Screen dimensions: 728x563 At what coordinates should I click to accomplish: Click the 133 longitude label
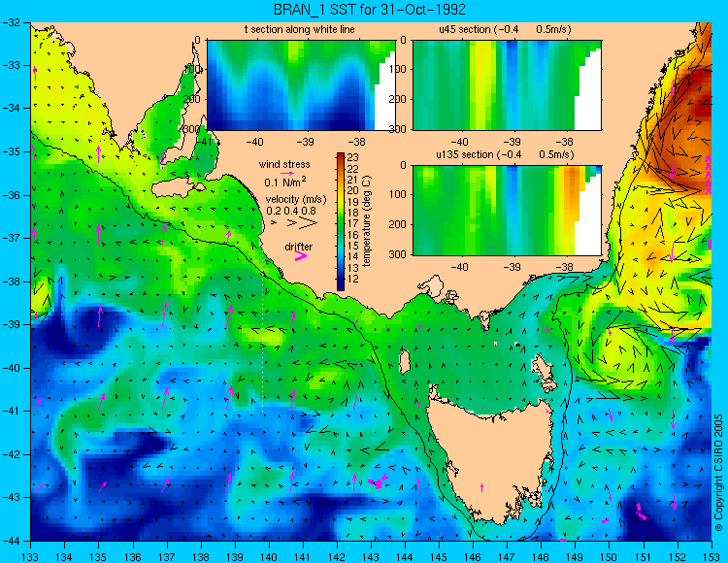tap(31, 556)
